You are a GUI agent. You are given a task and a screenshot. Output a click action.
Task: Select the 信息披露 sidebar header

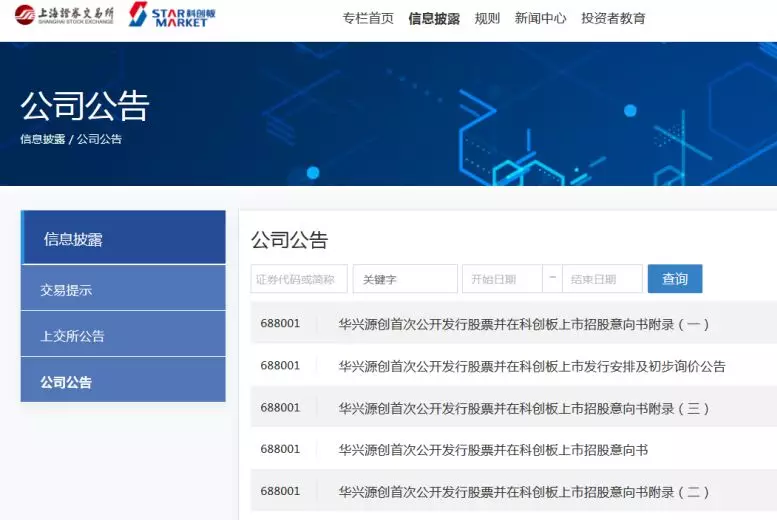click(x=123, y=237)
